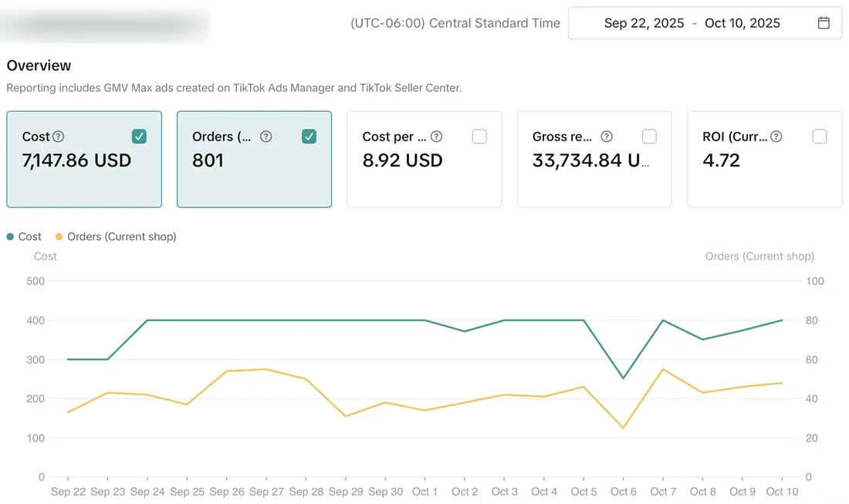Toggle the Cost legend teal dot
Image resolution: width=849 pixels, height=504 pixels.
tap(10, 237)
